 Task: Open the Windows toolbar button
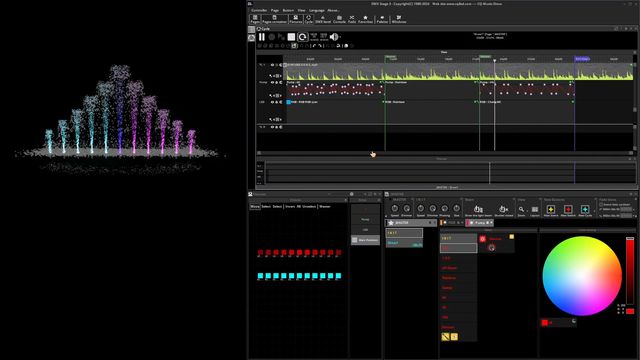[399, 19]
